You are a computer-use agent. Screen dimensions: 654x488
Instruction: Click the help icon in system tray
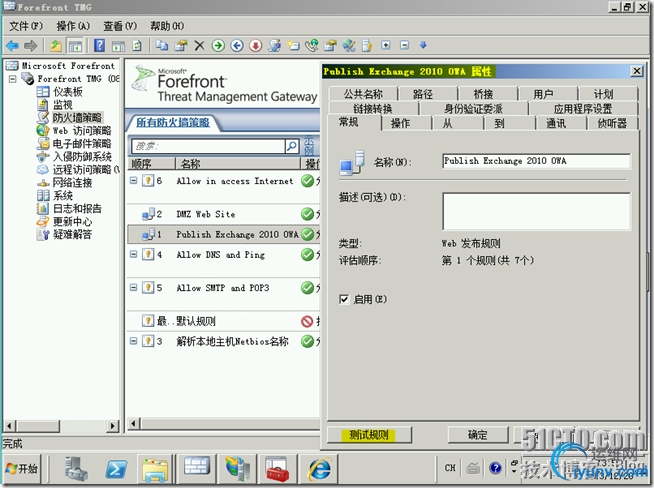[x=496, y=468]
